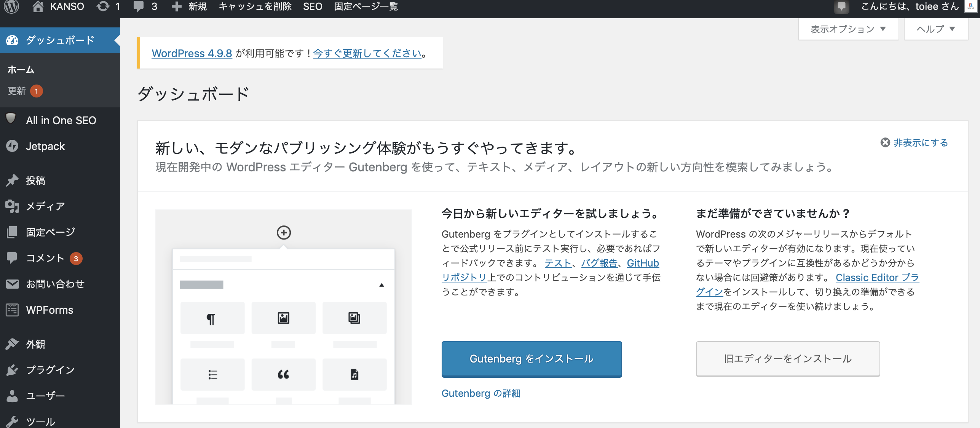The width and height of the screenshot is (980, 428).
Task: Click the gallery block icon in the preview
Action: point(354,318)
